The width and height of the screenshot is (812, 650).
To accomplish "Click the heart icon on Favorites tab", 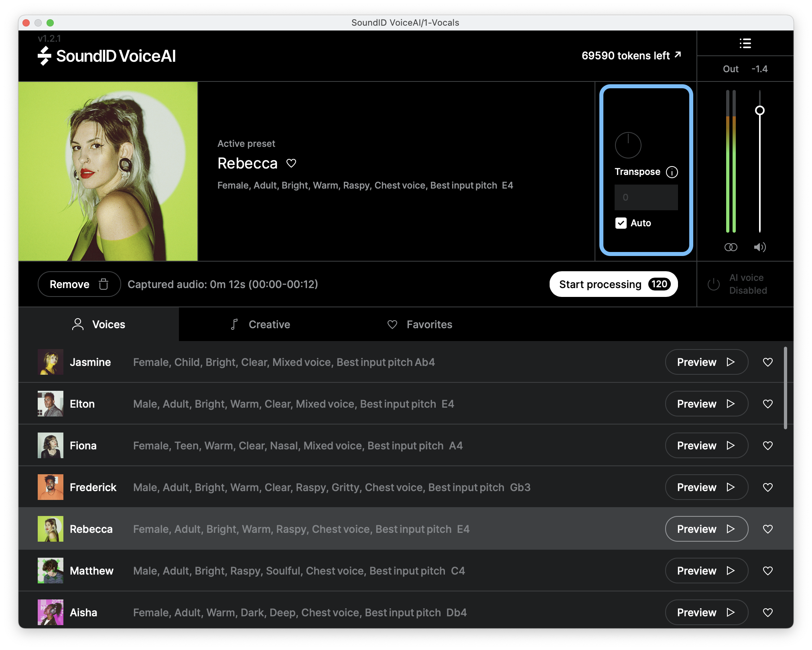I will 392,324.
